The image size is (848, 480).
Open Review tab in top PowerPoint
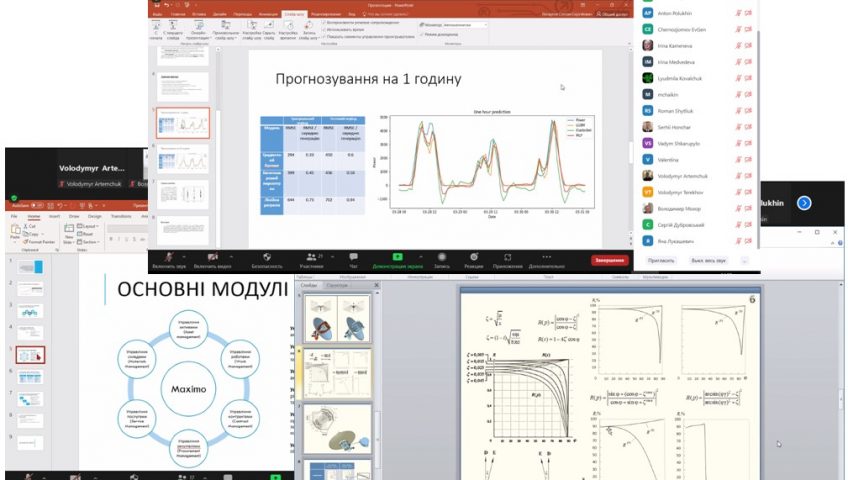click(x=326, y=14)
